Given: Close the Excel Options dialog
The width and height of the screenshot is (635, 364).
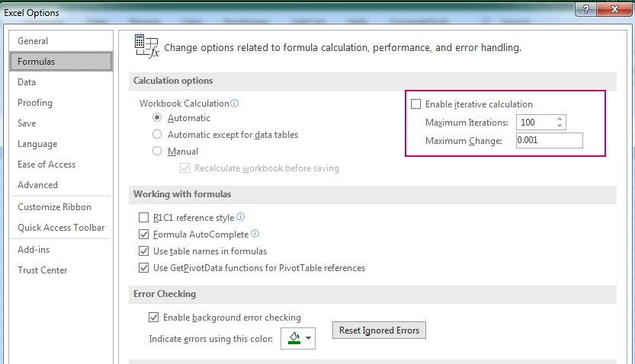Looking at the screenshot, I should (x=614, y=9).
